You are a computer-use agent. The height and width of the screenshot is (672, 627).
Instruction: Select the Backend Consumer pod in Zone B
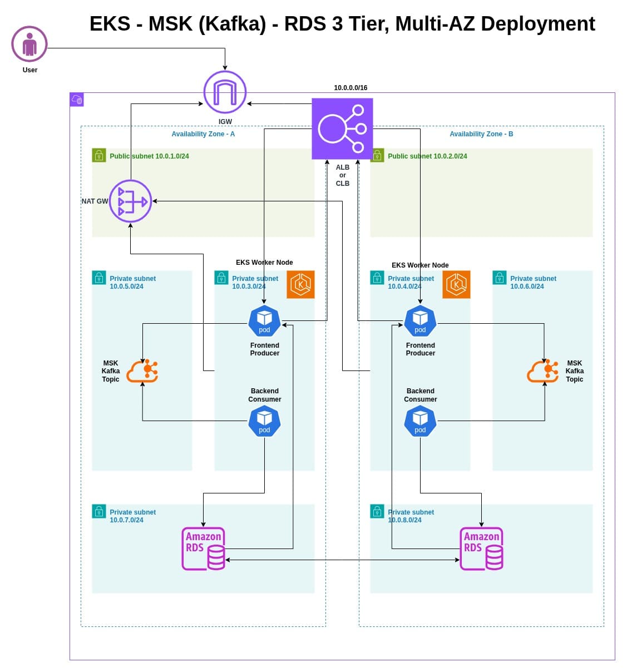[x=420, y=421]
